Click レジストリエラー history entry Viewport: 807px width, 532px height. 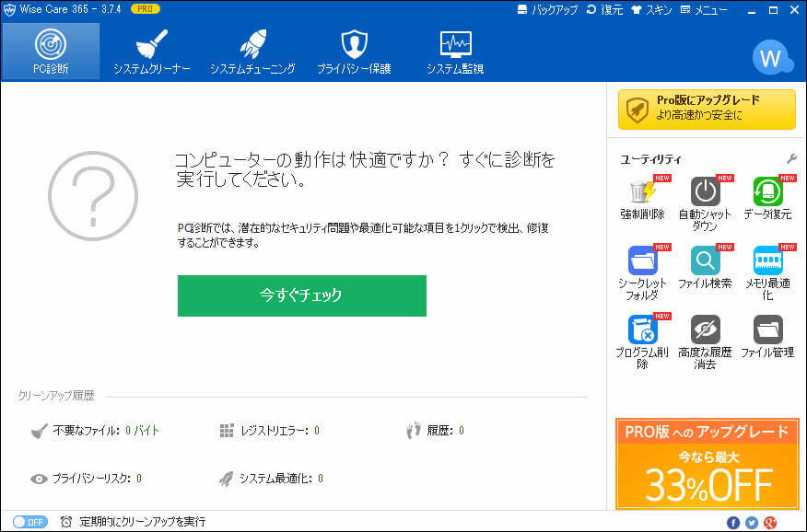coord(269,430)
